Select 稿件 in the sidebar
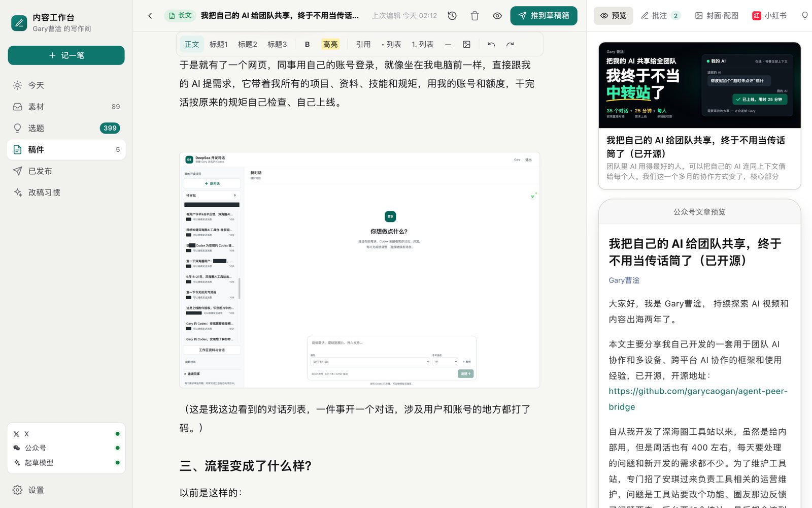812x508 pixels. pos(66,149)
